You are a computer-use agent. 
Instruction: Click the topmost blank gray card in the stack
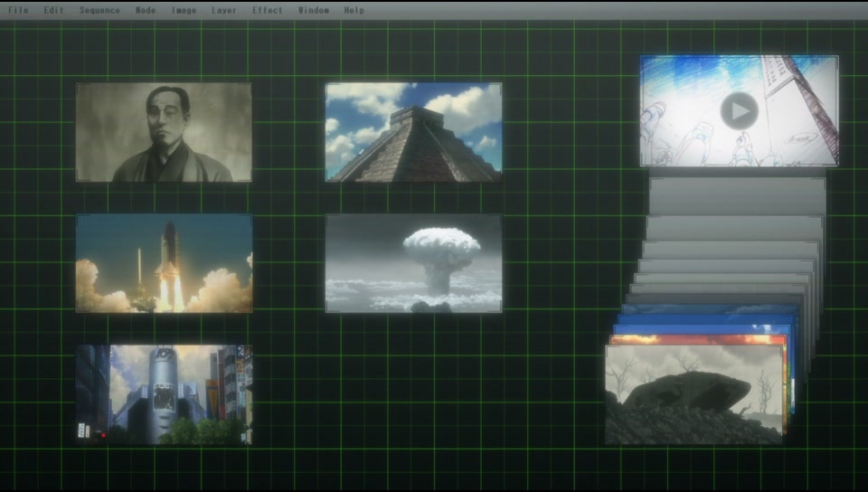737,194
